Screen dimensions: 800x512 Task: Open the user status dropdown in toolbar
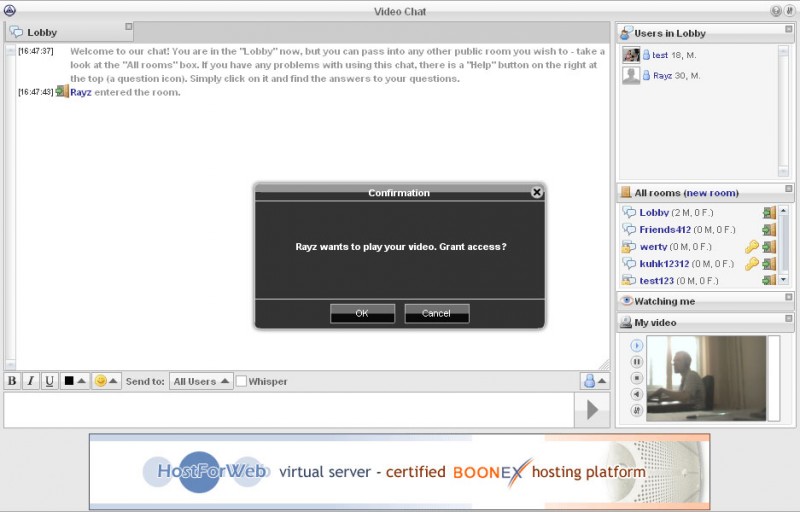594,381
